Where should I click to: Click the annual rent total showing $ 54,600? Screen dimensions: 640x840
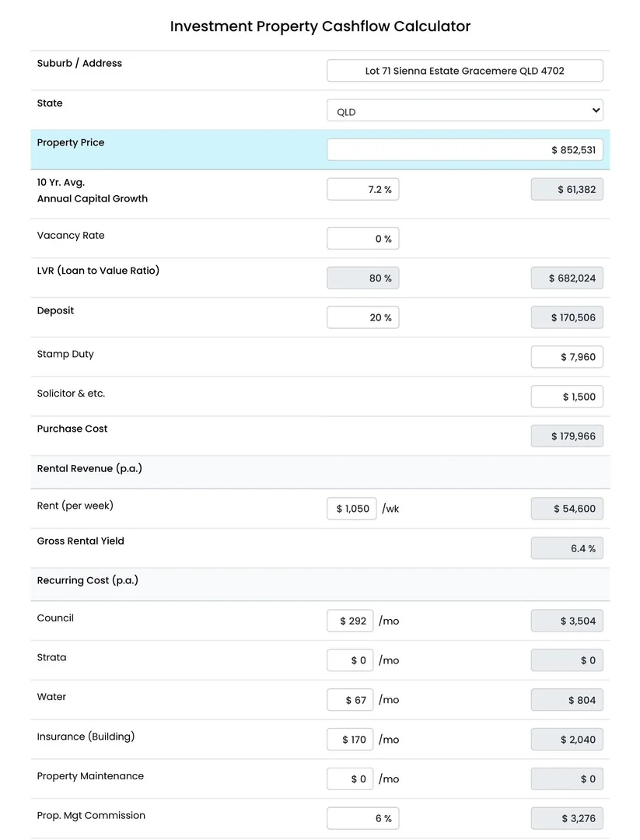click(x=567, y=509)
